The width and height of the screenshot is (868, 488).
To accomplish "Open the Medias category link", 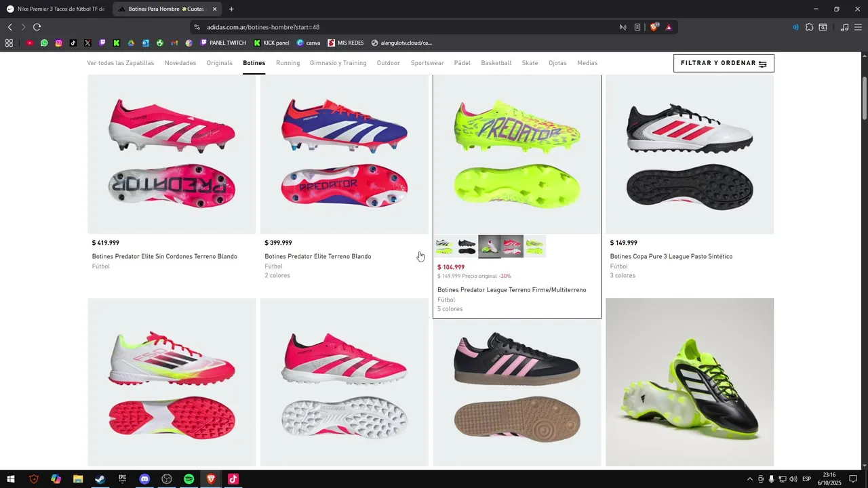I will point(587,63).
